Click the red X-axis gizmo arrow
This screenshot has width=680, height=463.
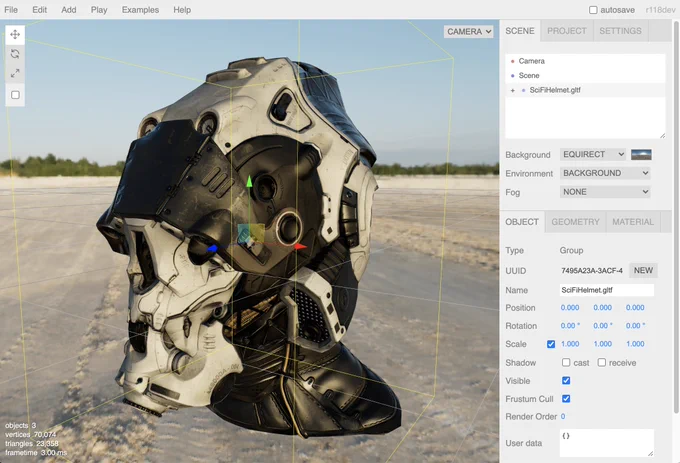point(300,247)
